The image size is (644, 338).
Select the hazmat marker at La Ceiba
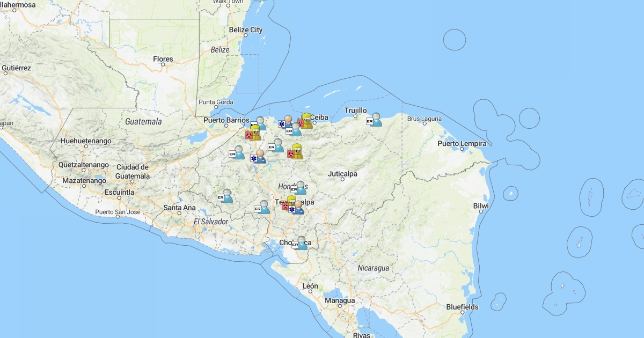pos(306,121)
